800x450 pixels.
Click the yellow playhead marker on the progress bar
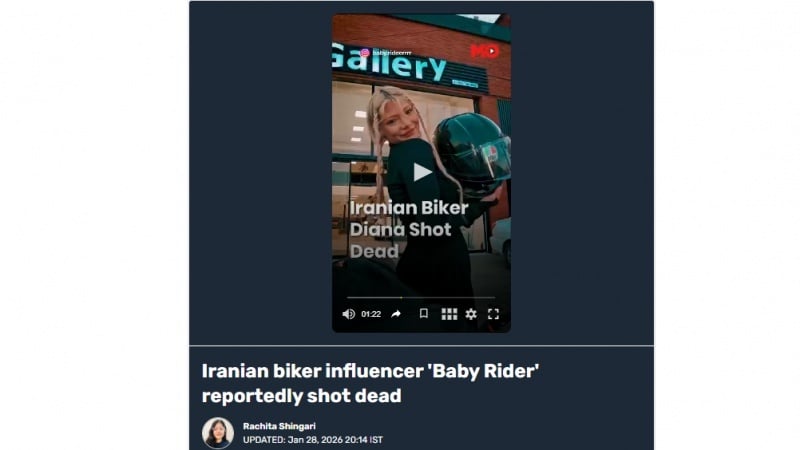click(401, 297)
